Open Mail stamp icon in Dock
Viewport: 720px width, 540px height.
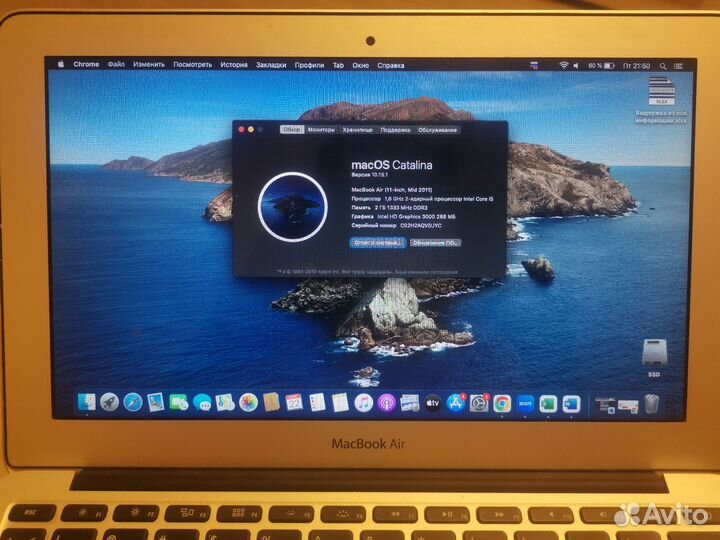click(156, 403)
